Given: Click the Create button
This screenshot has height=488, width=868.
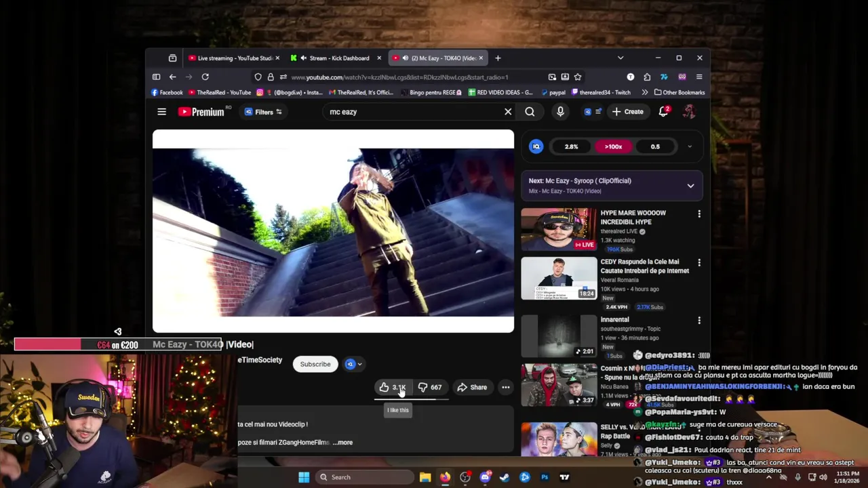Looking at the screenshot, I should [627, 112].
